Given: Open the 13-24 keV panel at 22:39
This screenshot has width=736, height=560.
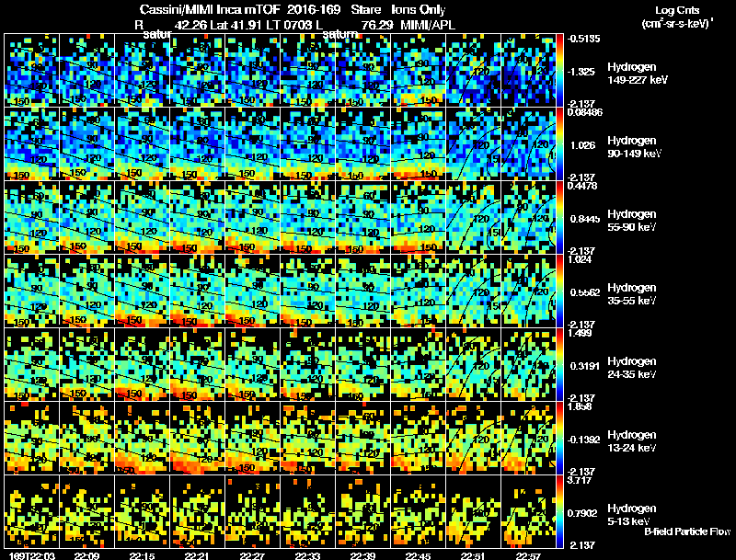Looking at the screenshot, I should pos(362,439).
